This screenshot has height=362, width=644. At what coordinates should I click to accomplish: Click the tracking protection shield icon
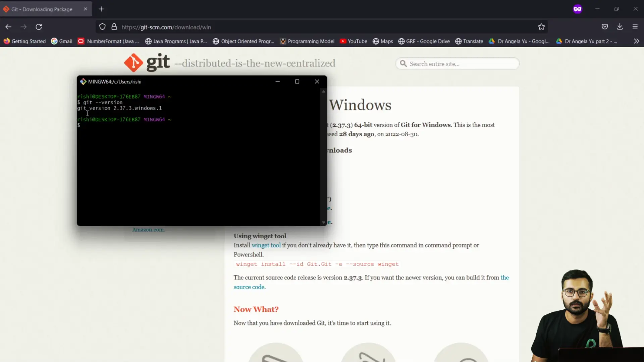pos(102,27)
